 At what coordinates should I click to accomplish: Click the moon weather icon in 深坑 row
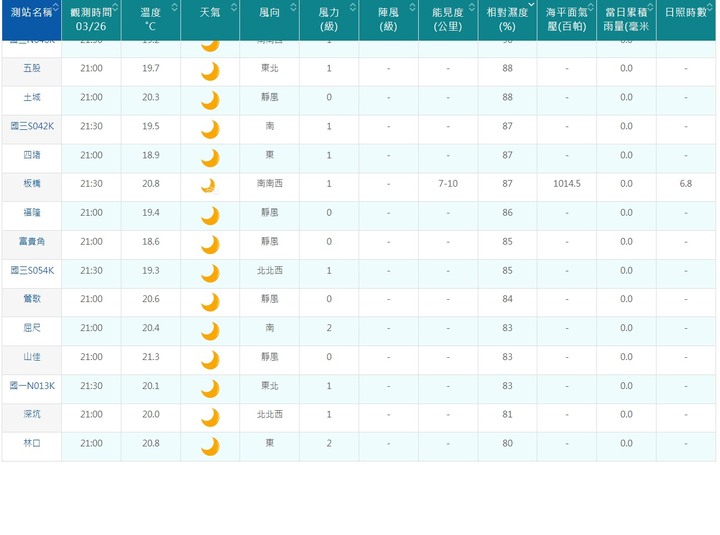click(x=210, y=417)
